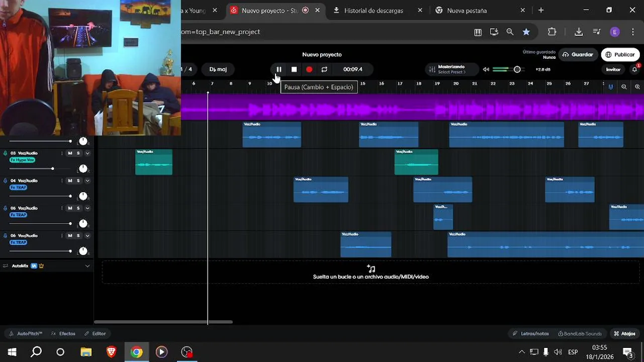Click microphone icon of track 03
644x362 pixels.
[x=5, y=153]
